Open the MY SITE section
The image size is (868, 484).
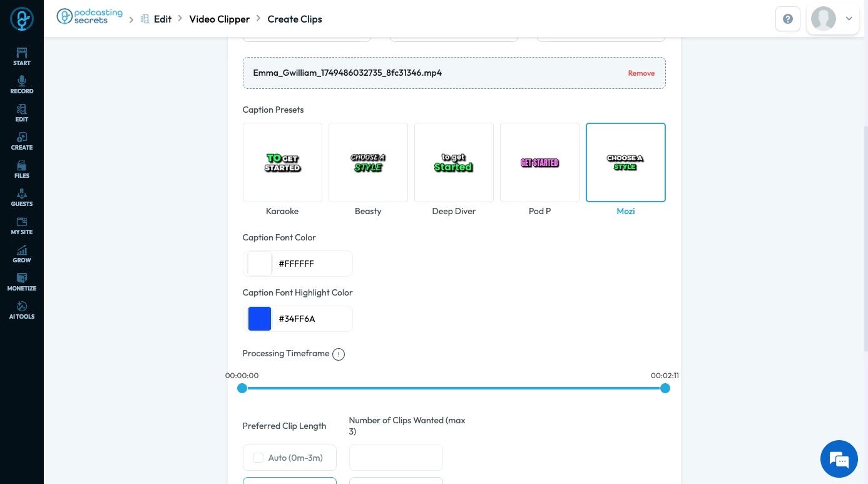click(x=22, y=225)
